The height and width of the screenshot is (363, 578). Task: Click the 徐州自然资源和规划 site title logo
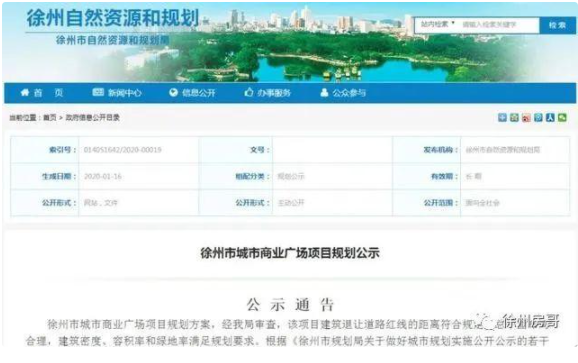(112, 18)
